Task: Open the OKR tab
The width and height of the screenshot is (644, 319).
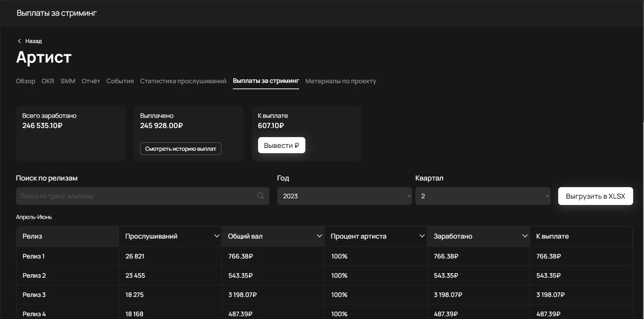Action: 48,81
